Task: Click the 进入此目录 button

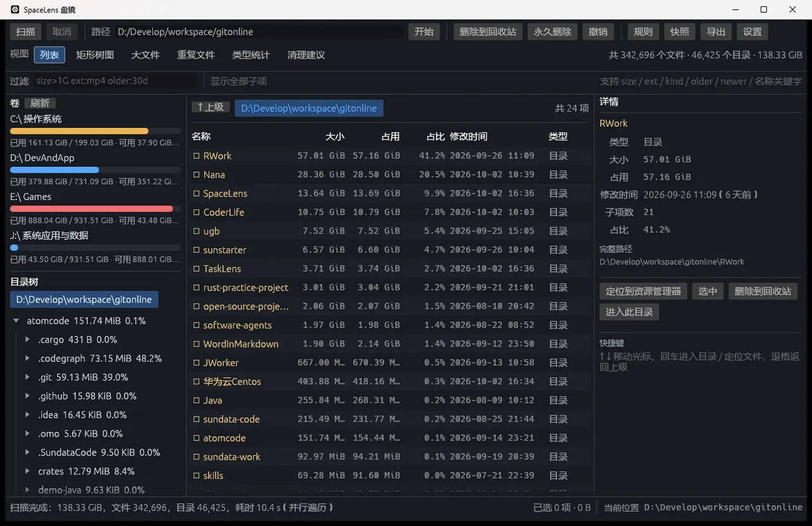Action: [629, 312]
